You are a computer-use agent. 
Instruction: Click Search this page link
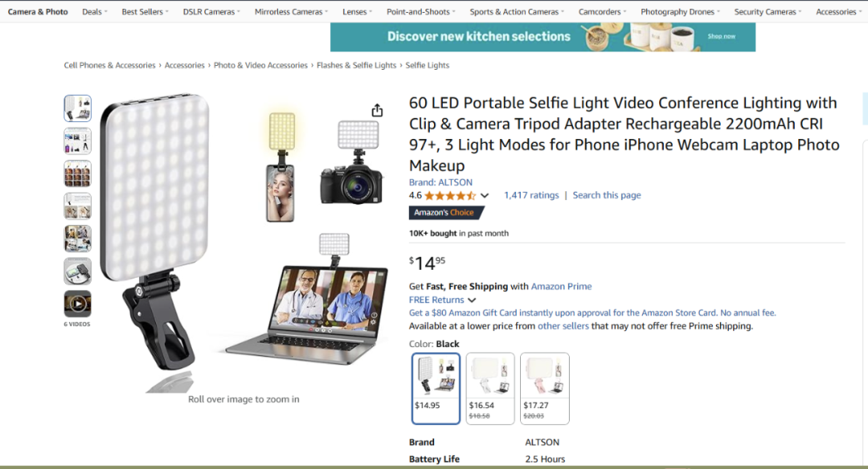607,195
